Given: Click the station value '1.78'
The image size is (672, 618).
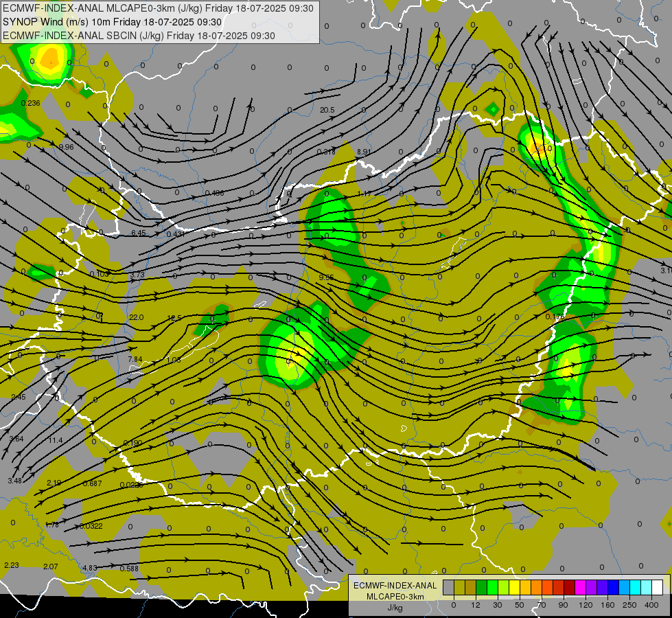Looking at the screenshot, I should pyautogui.click(x=52, y=525).
